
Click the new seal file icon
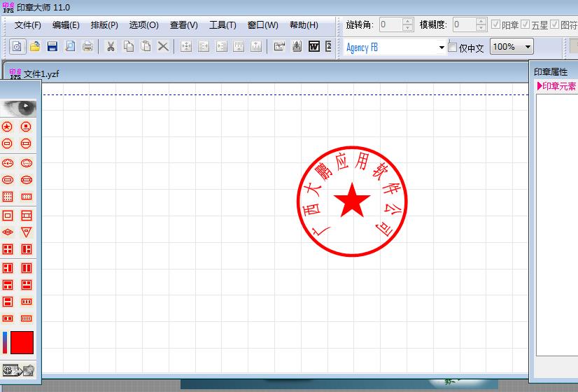[x=17, y=47]
